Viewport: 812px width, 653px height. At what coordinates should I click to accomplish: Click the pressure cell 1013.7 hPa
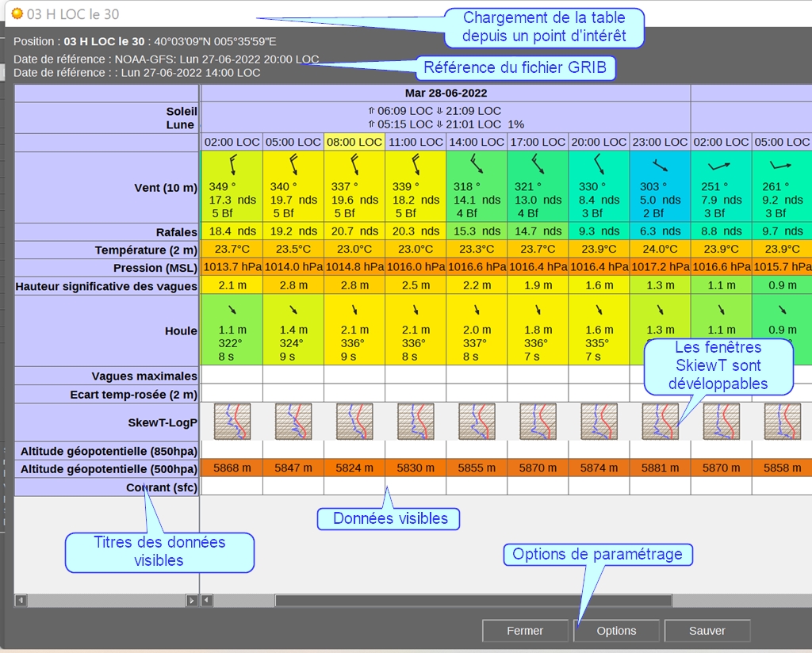click(232, 267)
